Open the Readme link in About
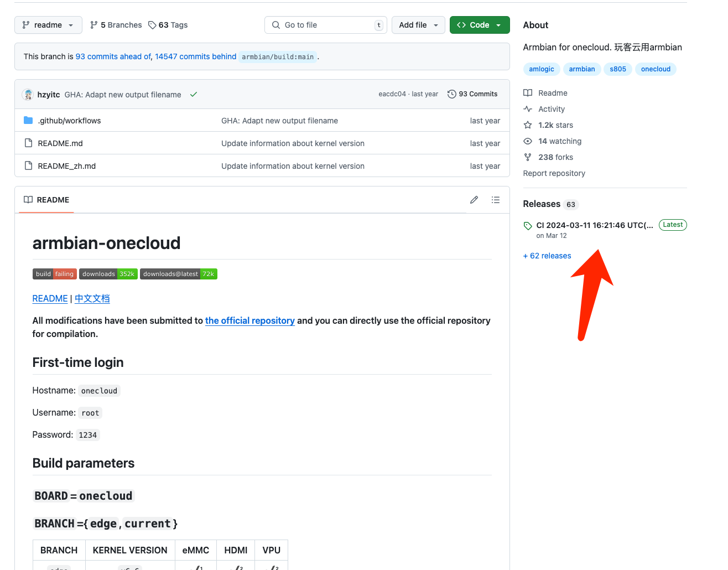The image size is (728, 570). coord(545,93)
